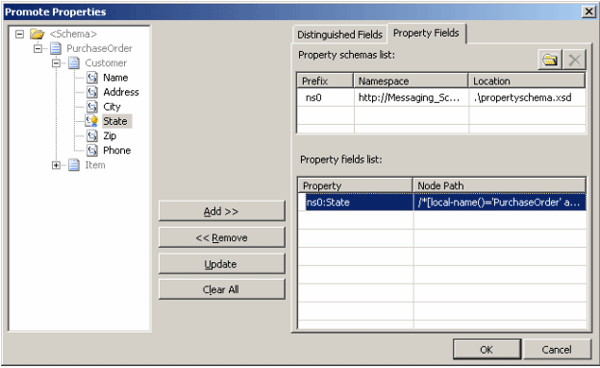Click the open folder browse schema icon
The width and height of the screenshot is (600, 368).
[x=549, y=60]
